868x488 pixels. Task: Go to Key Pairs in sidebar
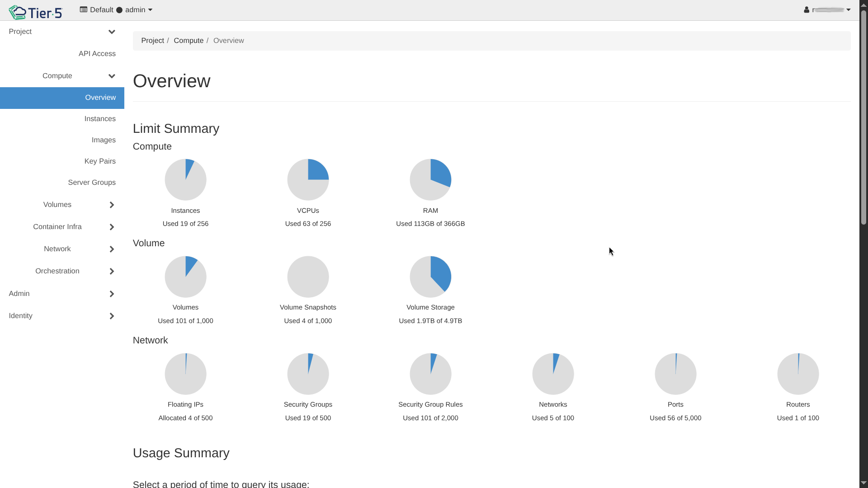coord(100,161)
